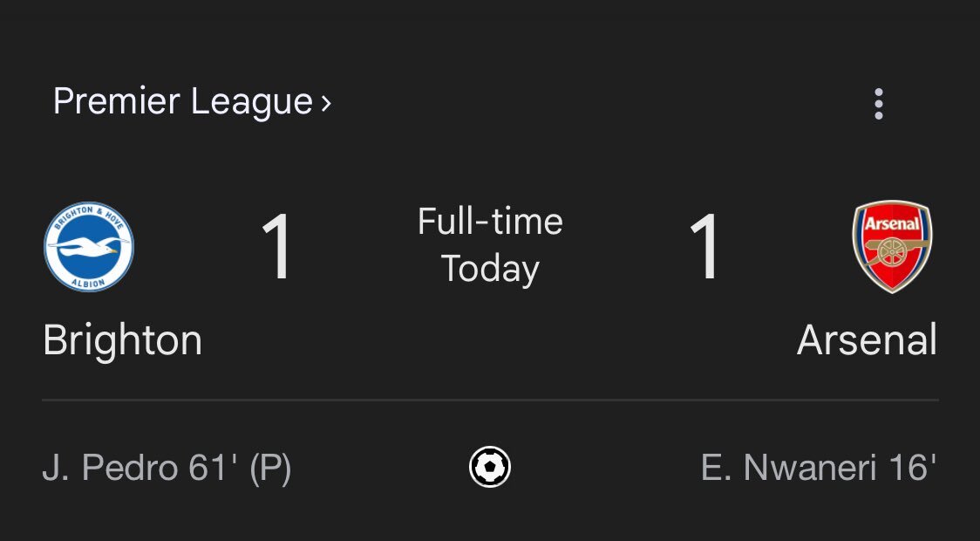Screen dimensions: 980x541
Task: Click the Brighton & Hove Albion crest
Action: coord(89,247)
